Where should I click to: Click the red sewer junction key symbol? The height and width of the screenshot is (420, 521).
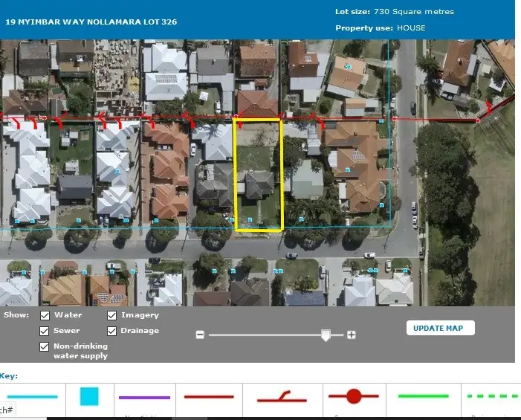(282, 398)
